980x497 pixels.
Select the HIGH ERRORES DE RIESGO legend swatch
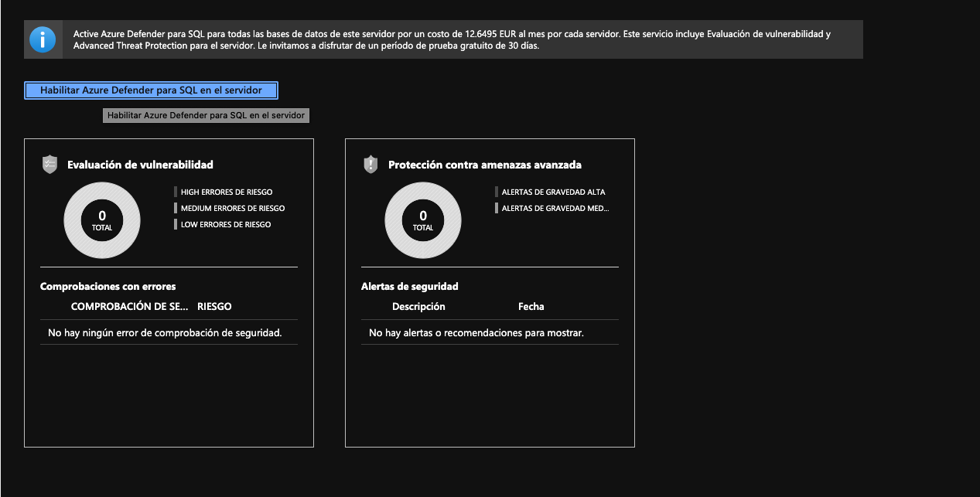tap(176, 192)
